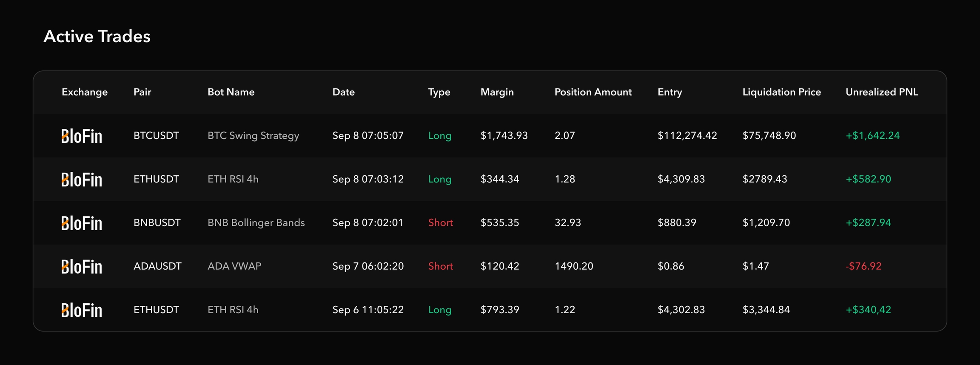This screenshot has width=980, height=365.
Task: Select the BTCUSDT pair
Action: [156, 136]
